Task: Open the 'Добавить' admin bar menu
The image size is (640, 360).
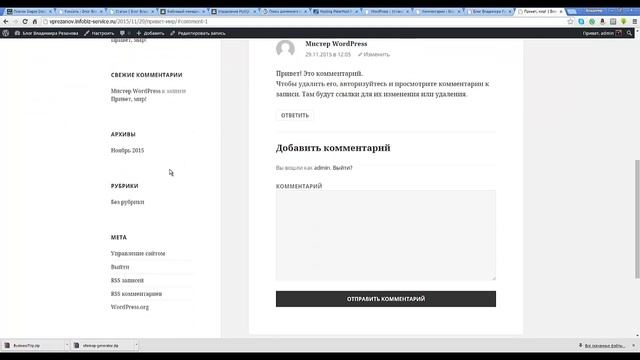Action: [x=150, y=33]
